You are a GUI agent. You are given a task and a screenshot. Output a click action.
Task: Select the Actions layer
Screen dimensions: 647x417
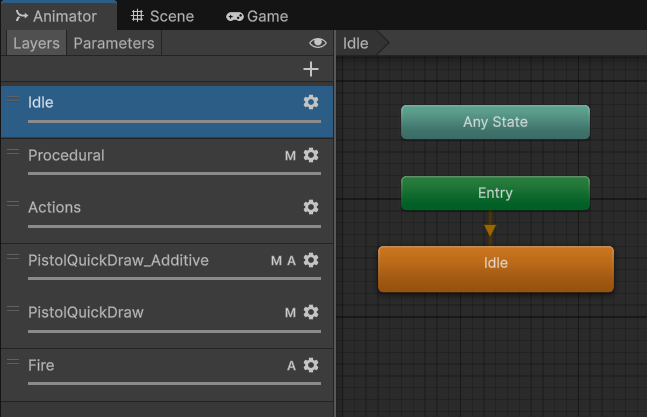point(167,217)
